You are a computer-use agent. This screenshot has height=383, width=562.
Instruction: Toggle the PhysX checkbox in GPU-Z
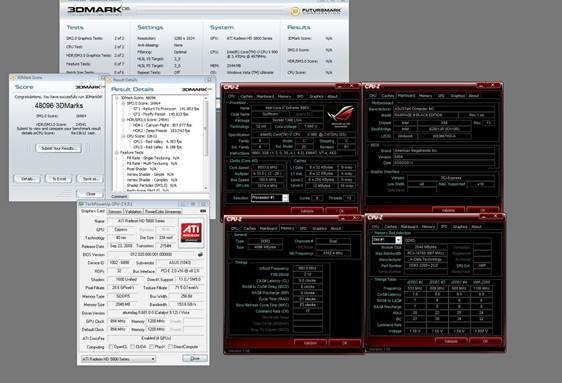[x=152, y=346]
